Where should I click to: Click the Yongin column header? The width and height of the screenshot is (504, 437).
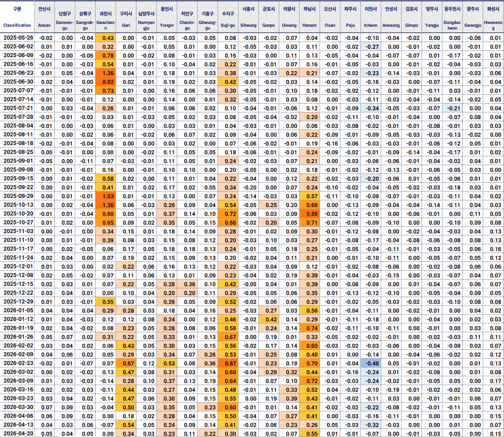pyautogui.click(x=167, y=17)
